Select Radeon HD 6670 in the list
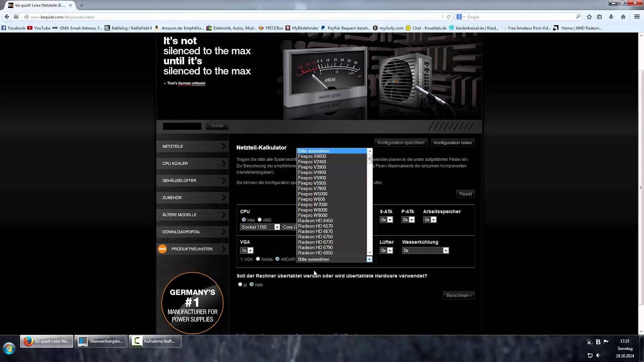Screen dimensions: 644x362 tap(332, 231)
